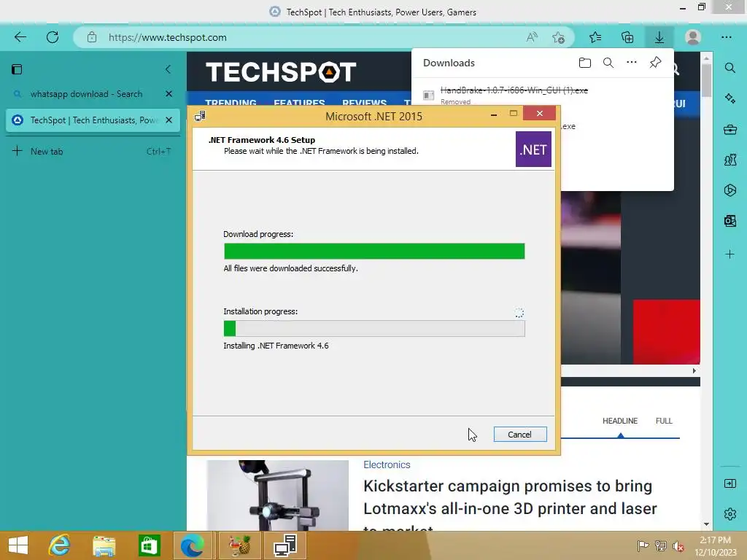Switch to whatsapp download - Search tab

point(86,94)
